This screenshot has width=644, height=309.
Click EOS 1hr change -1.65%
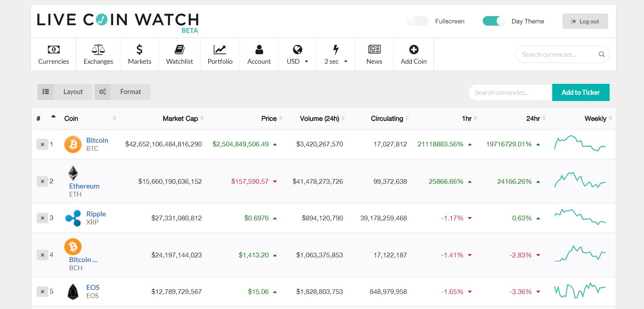[x=452, y=292]
